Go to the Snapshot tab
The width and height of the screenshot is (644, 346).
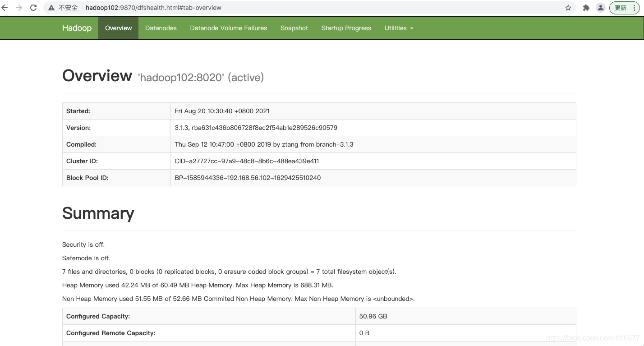tap(294, 28)
